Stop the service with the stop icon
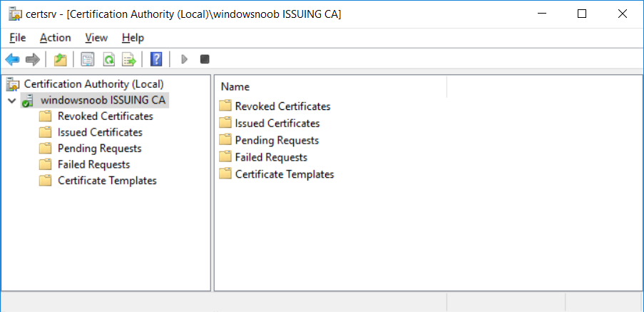 pyautogui.click(x=205, y=59)
